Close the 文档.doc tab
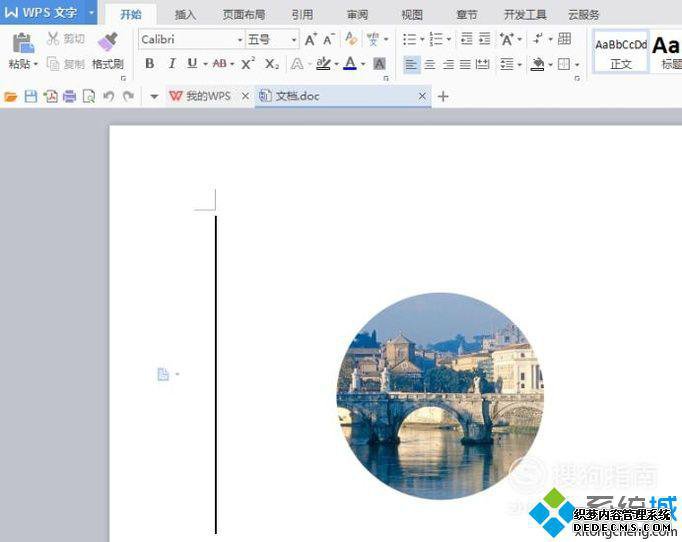 422,96
